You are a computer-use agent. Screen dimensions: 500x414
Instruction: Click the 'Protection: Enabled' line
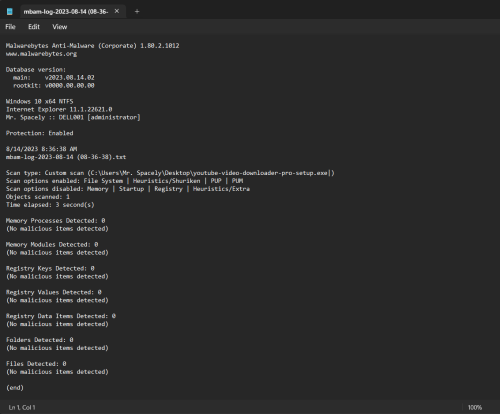(39, 133)
